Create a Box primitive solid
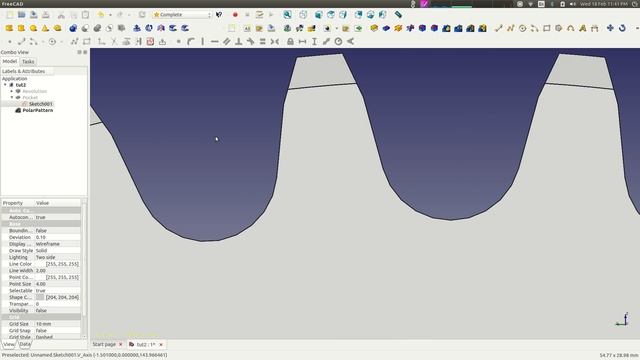Screen dimensions: 640x360 point(9,28)
